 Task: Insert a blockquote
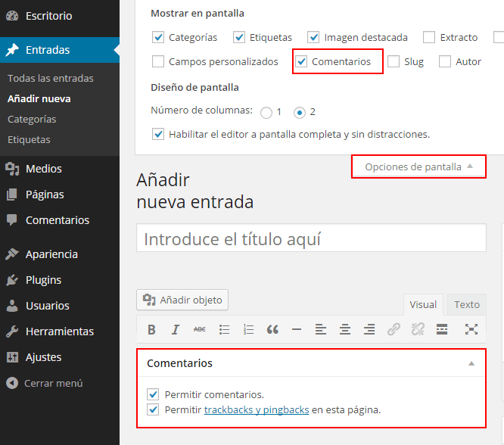coord(272,329)
